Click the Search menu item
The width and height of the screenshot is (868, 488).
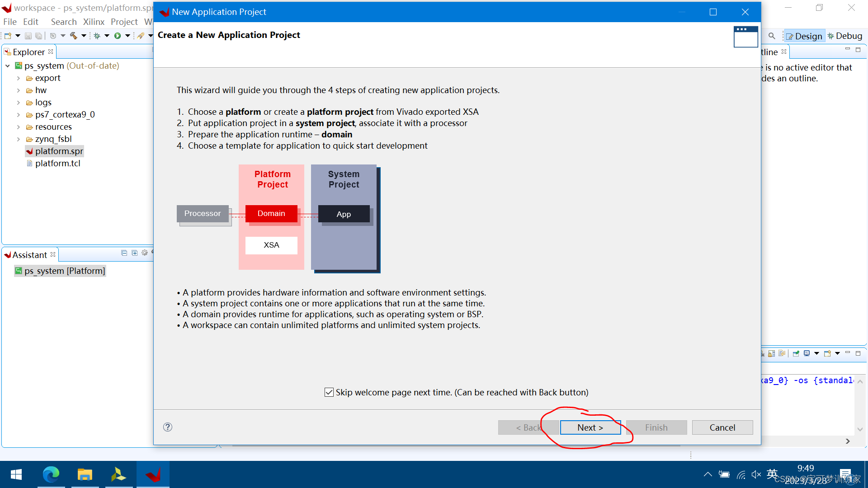point(63,21)
